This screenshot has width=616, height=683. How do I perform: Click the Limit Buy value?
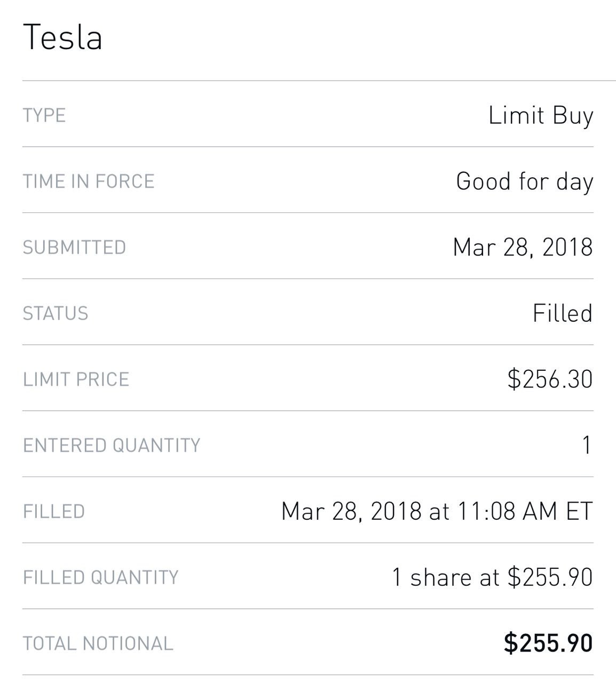[541, 116]
